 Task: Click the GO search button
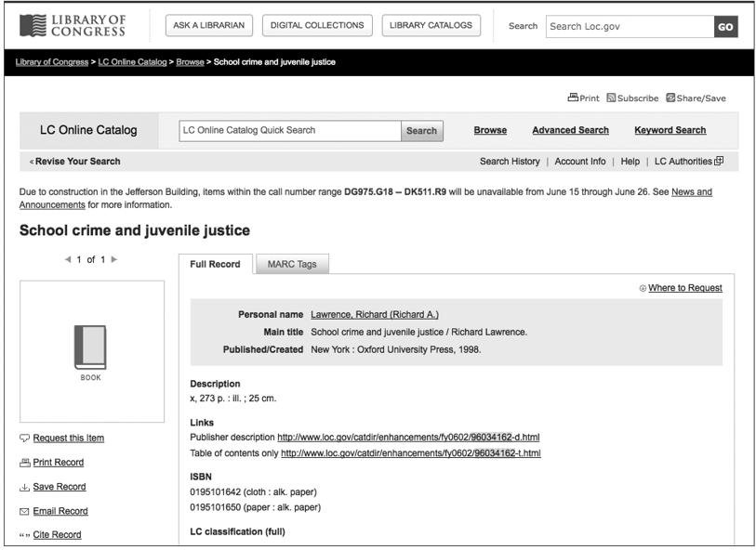point(725,27)
